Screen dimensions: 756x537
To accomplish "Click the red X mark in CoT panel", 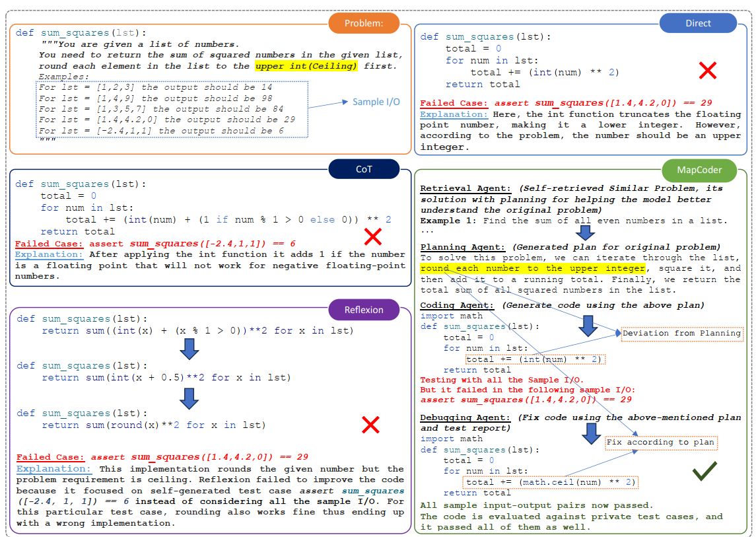I will tap(372, 236).
